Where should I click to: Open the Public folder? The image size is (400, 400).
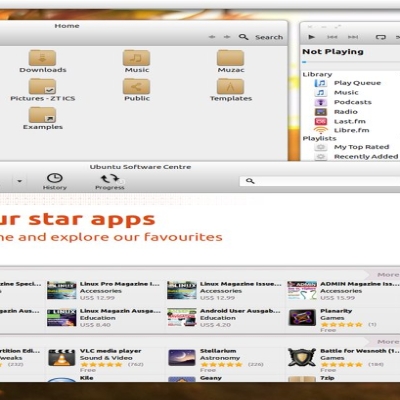[137, 90]
